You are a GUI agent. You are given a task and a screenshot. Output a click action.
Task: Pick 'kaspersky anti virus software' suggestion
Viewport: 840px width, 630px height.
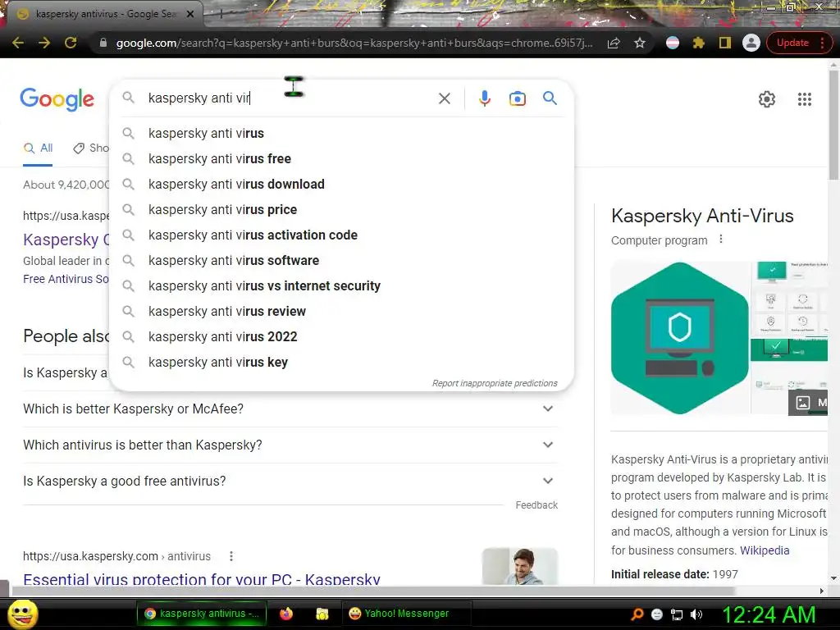tap(341, 260)
